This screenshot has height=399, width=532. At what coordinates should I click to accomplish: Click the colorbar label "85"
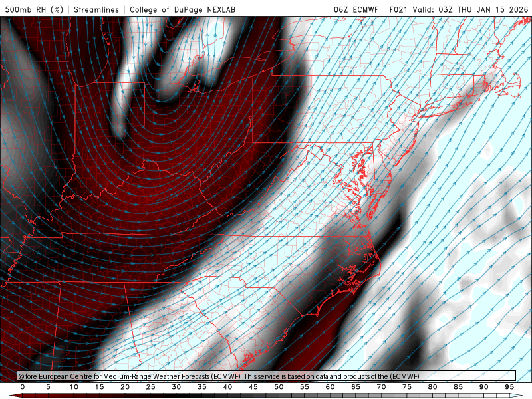point(458,387)
